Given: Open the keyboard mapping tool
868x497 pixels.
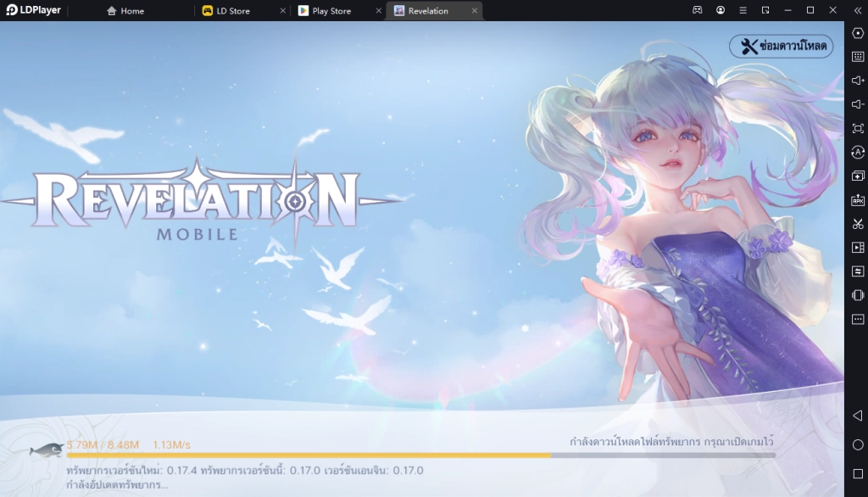Looking at the screenshot, I should pyautogui.click(x=858, y=57).
